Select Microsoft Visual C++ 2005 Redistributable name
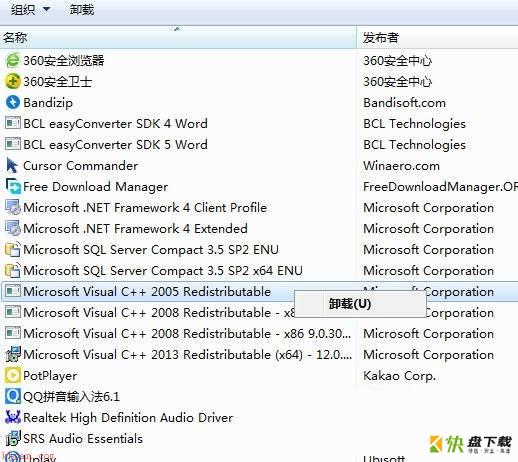Viewport: 518px width, 462px height. click(x=147, y=292)
